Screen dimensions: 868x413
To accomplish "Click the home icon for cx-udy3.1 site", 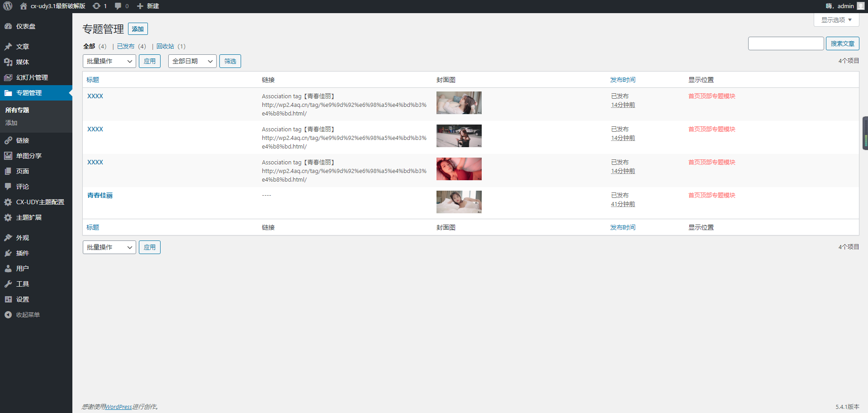I will pyautogui.click(x=24, y=6).
